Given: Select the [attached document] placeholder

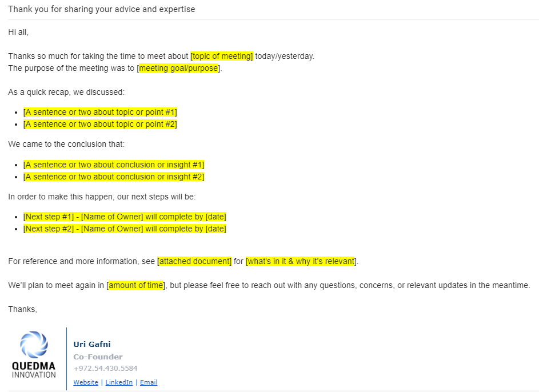Looking at the screenshot, I should coord(194,262).
